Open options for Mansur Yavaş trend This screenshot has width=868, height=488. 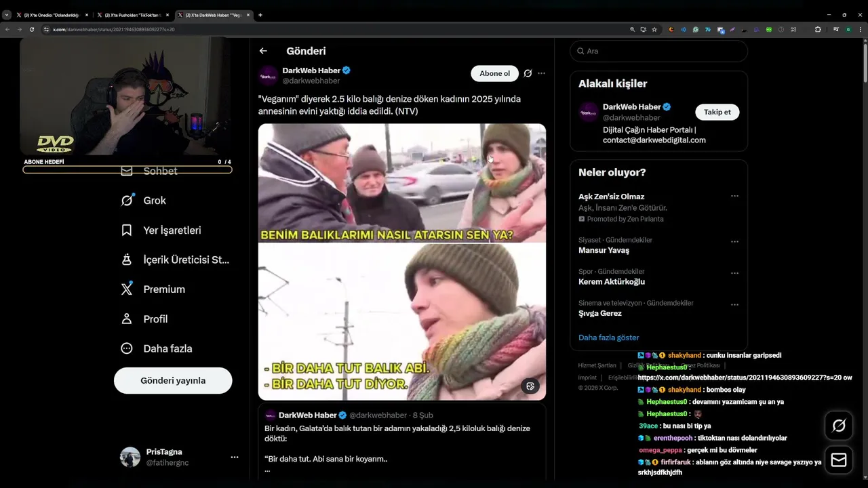(x=734, y=241)
